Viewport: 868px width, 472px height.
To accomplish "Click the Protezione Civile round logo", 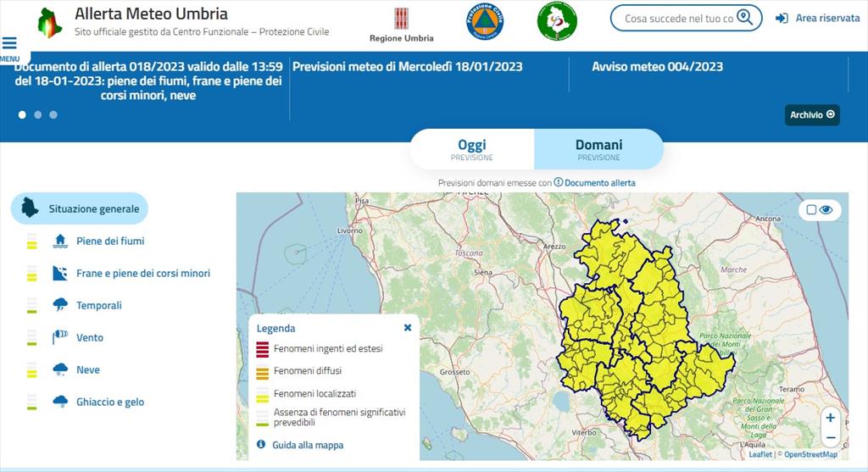I will coord(485,21).
